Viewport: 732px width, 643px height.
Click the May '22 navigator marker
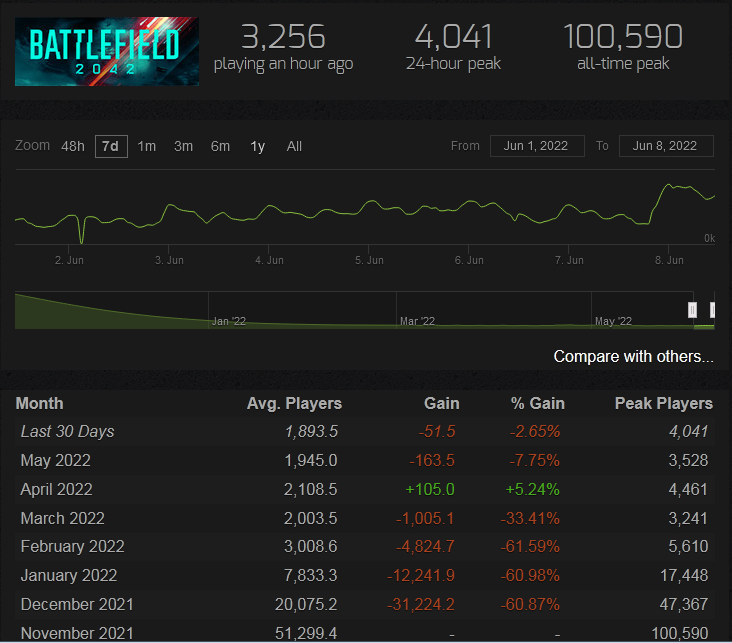(613, 321)
